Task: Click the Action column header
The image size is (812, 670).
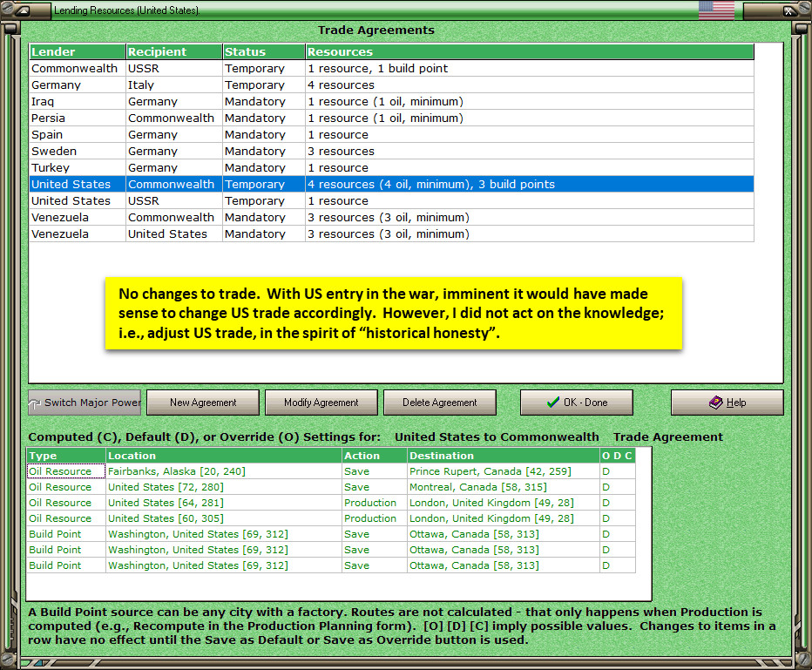Action: pyautogui.click(x=375, y=456)
